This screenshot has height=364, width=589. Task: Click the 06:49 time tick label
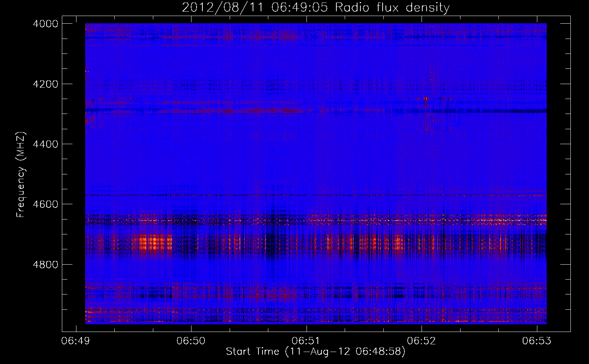tap(76, 341)
